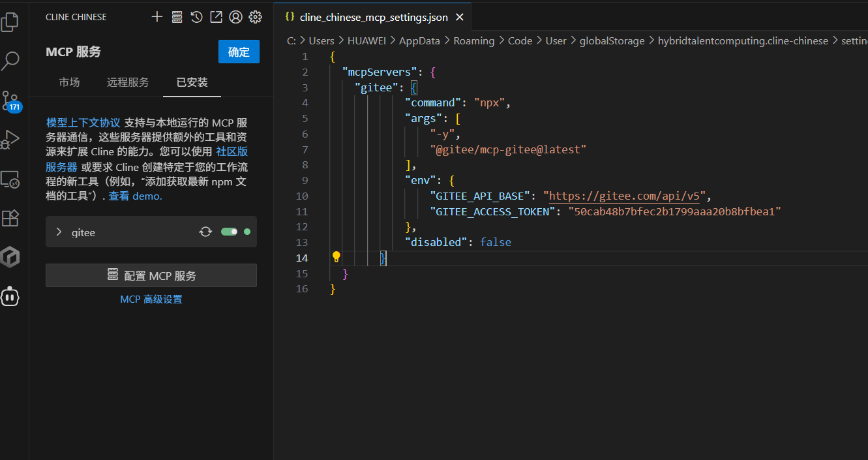Open the Run and Debug view
This screenshot has width=868, height=460.
pos(10,140)
